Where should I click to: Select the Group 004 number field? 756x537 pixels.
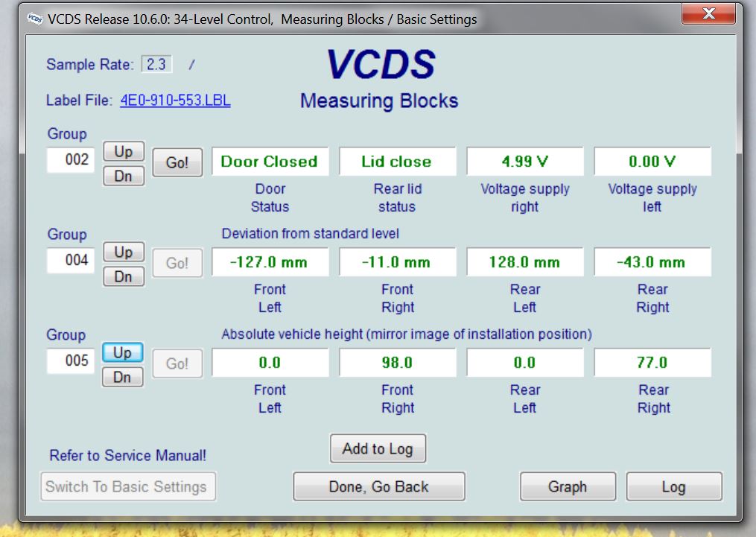[72, 261]
